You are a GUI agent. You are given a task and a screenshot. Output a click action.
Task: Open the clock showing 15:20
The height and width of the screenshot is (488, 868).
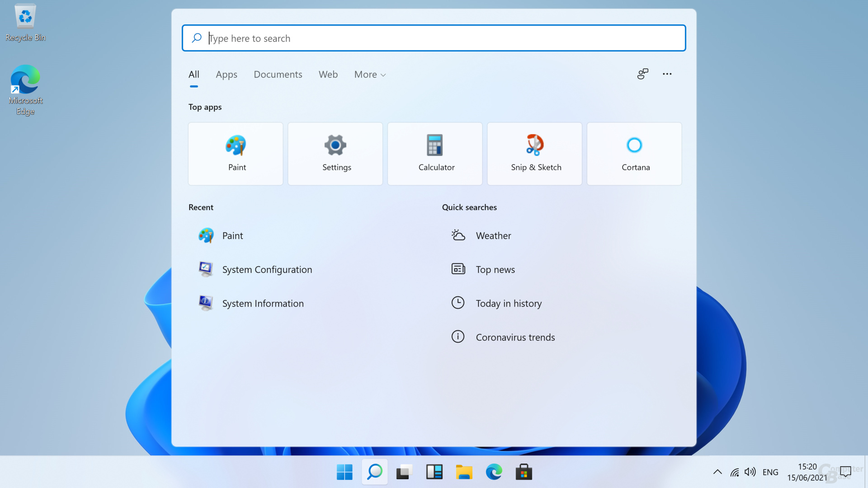click(x=807, y=472)
